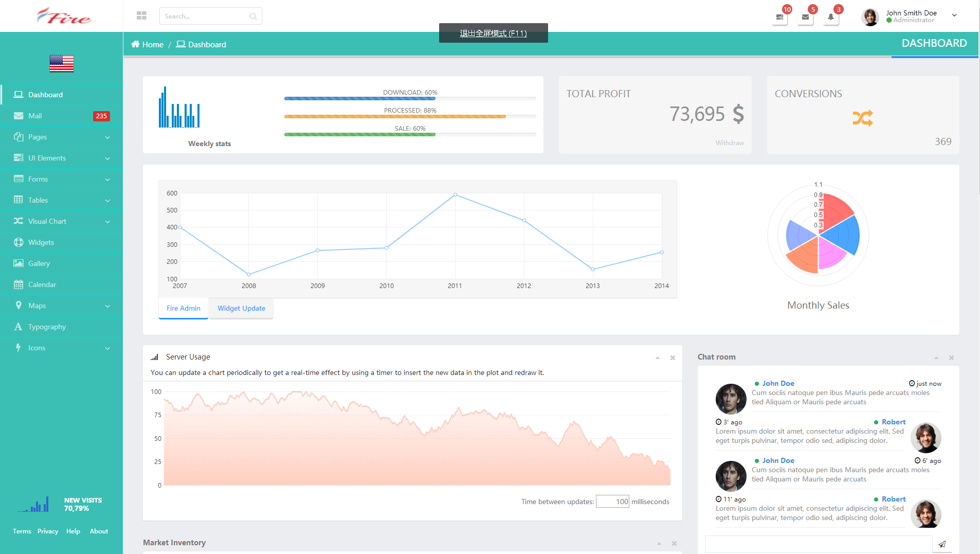The image size is (980, 554).
Task: Close the Server Usage panel
Action: point(673,358)
